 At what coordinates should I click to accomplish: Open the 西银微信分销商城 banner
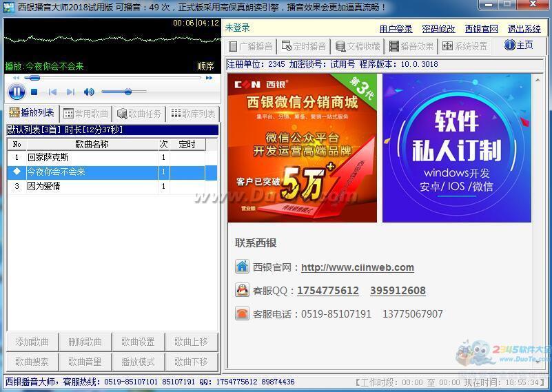(x=302, y=148)
